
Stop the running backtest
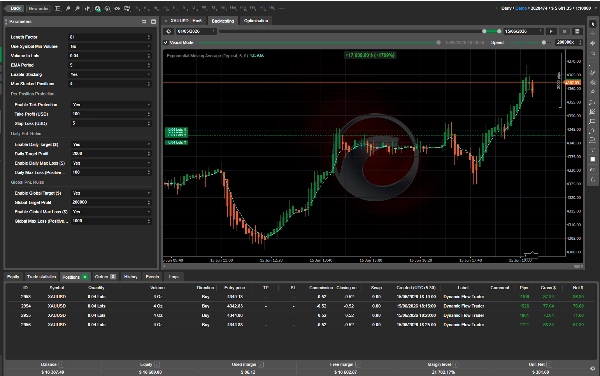pyautogui.click(x=564, y=31)
